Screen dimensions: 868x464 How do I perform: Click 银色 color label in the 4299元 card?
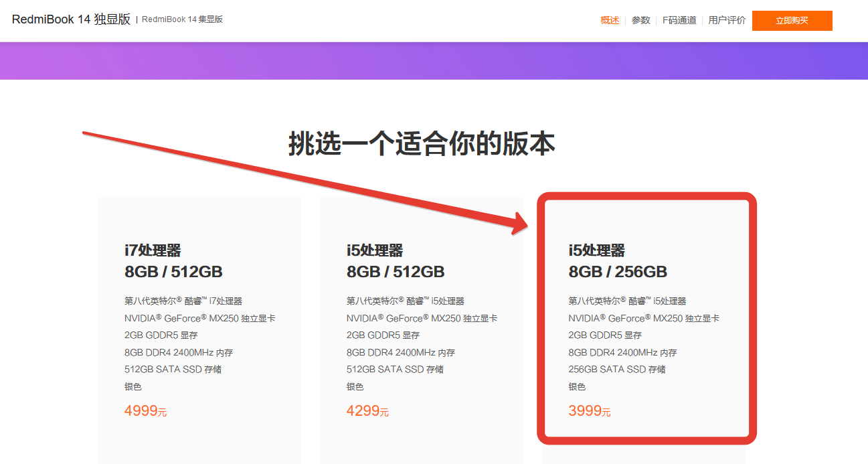tap(355, 387)
